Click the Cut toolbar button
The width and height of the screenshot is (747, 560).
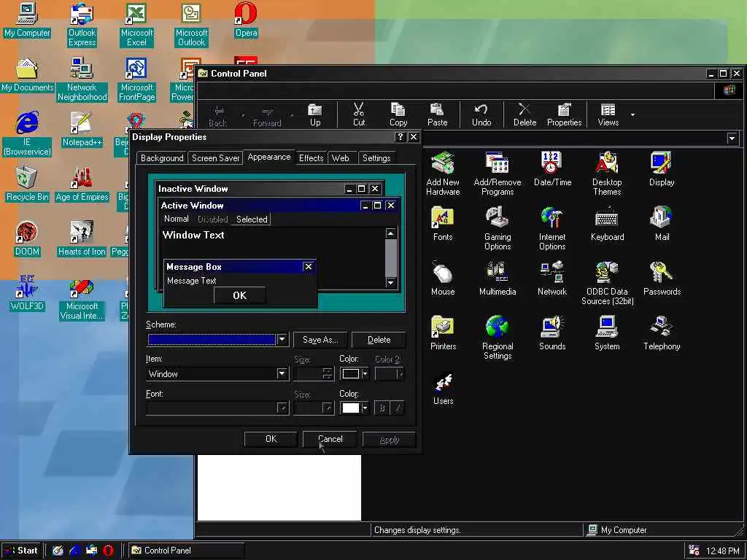359,114
